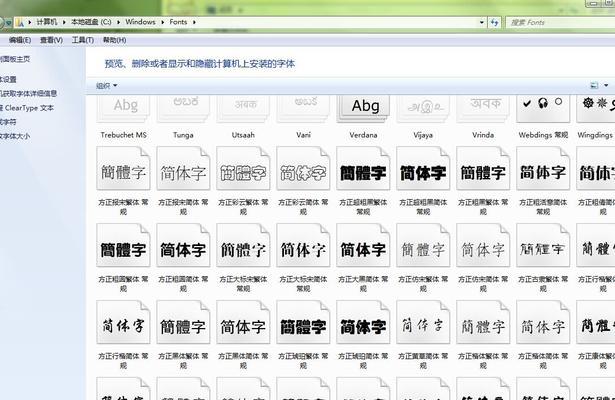615x400 pixels.
Task: Click the Vani font icon
Action: coord(304,108)
